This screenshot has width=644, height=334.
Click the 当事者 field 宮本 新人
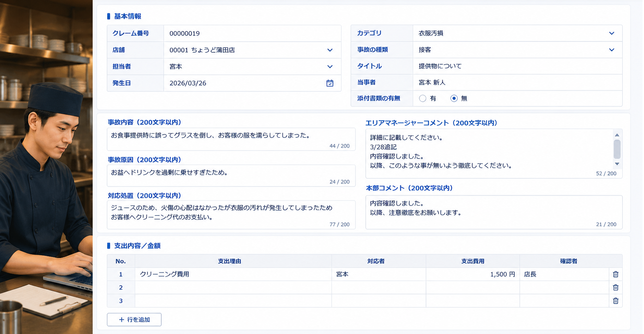pos(518,83)
